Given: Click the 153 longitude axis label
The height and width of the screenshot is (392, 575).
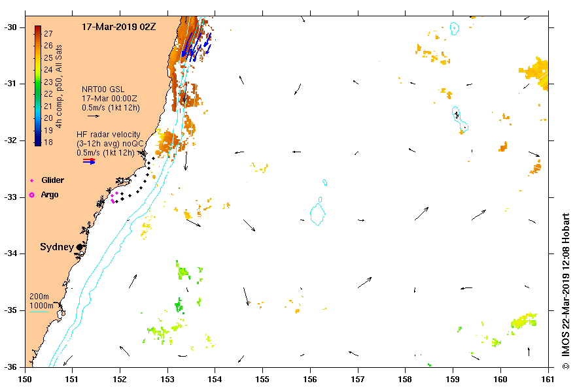Looking at the screenshot, I should pos(167,379).
